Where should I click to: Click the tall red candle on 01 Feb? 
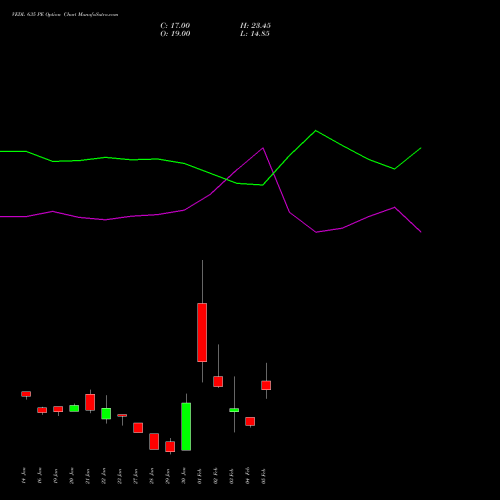(x=202, y=332)
